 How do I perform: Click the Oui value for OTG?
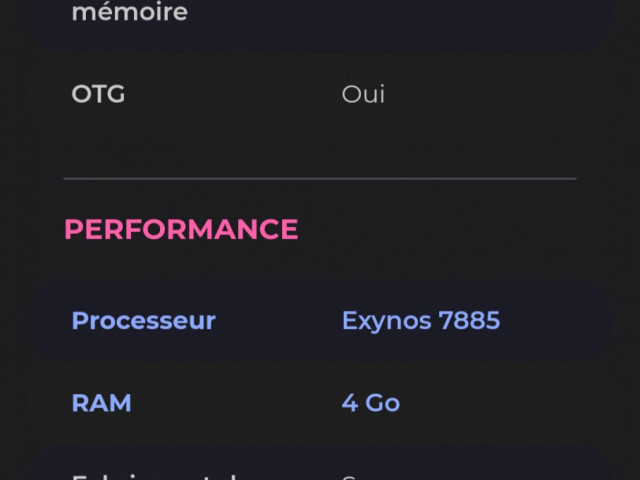click(x=363, y=94)
